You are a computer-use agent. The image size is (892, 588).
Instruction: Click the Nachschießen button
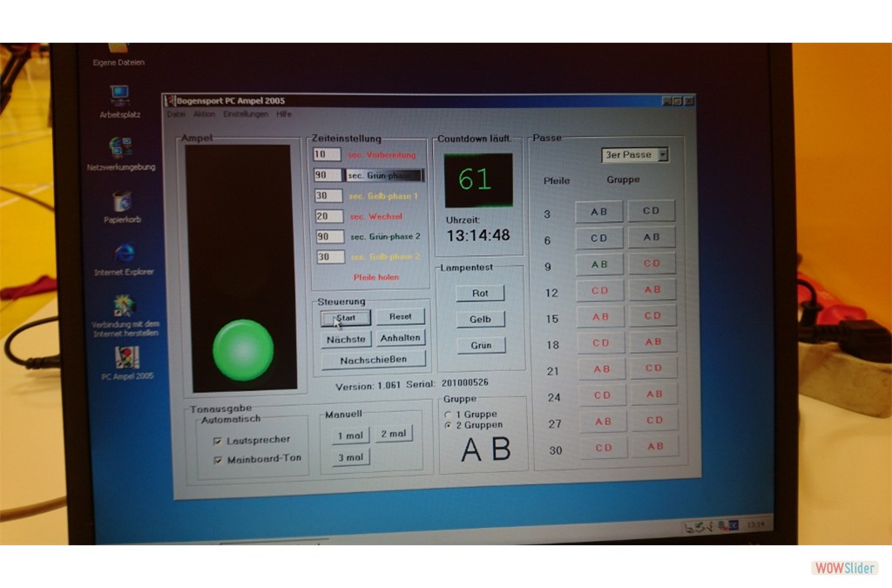[x=373, y=359]
